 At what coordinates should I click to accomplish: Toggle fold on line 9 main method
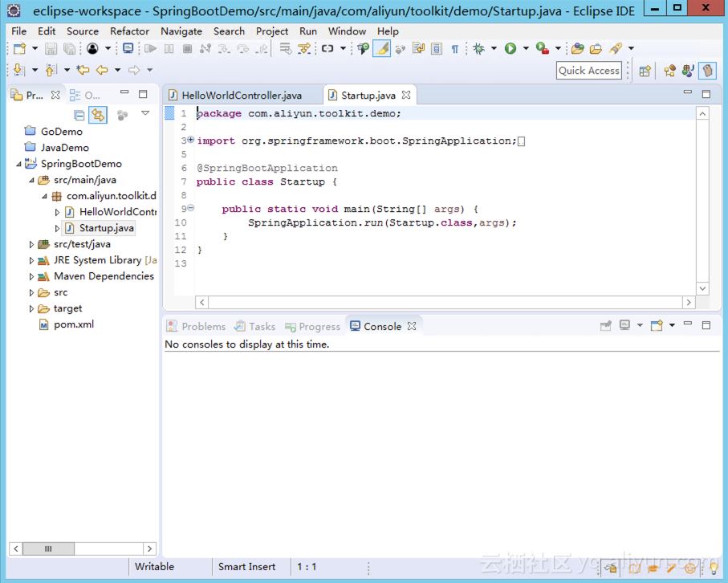[191, 208]
